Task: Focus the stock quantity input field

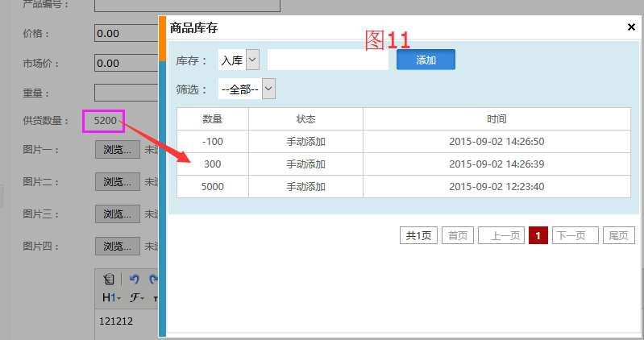Action: pyautogui.click(x=327, y=60)
